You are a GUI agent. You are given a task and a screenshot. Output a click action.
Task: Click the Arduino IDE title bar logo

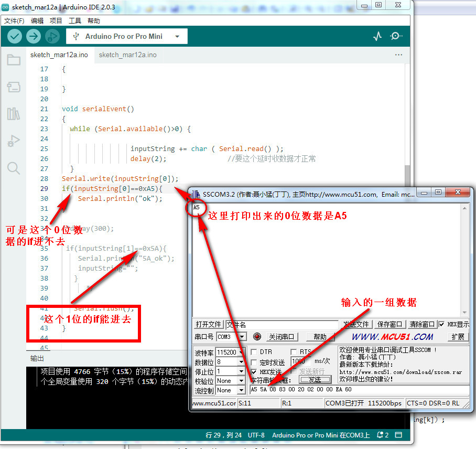click(x=5, y=7)
